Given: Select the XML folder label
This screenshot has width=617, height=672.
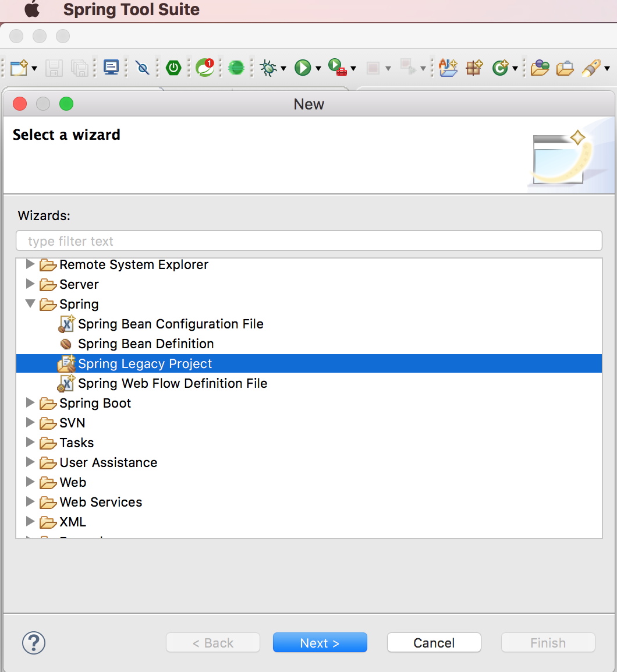Looking at the screenshot, I should 73,522.
